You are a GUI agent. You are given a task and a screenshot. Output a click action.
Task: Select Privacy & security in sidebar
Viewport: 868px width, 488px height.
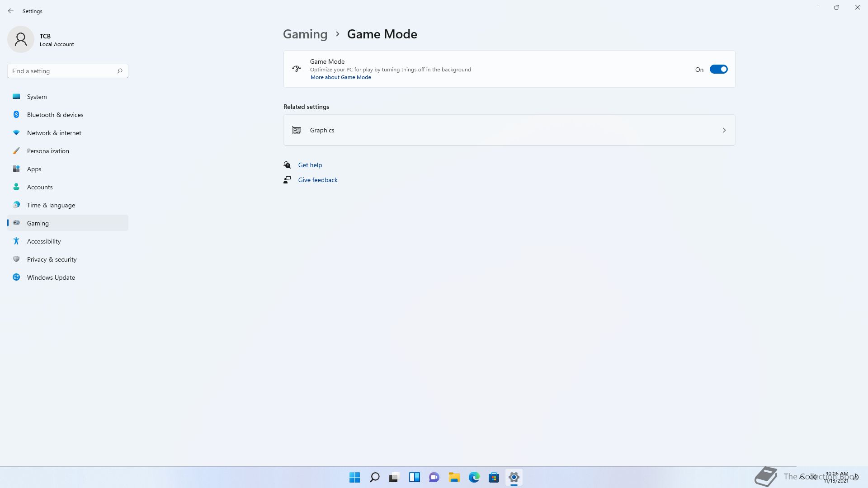68,259
